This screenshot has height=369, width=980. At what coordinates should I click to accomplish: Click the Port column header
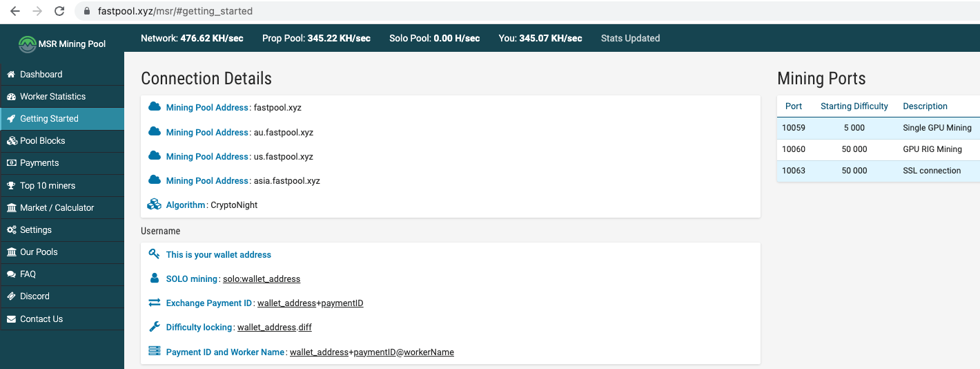click(x=794, y=106)
